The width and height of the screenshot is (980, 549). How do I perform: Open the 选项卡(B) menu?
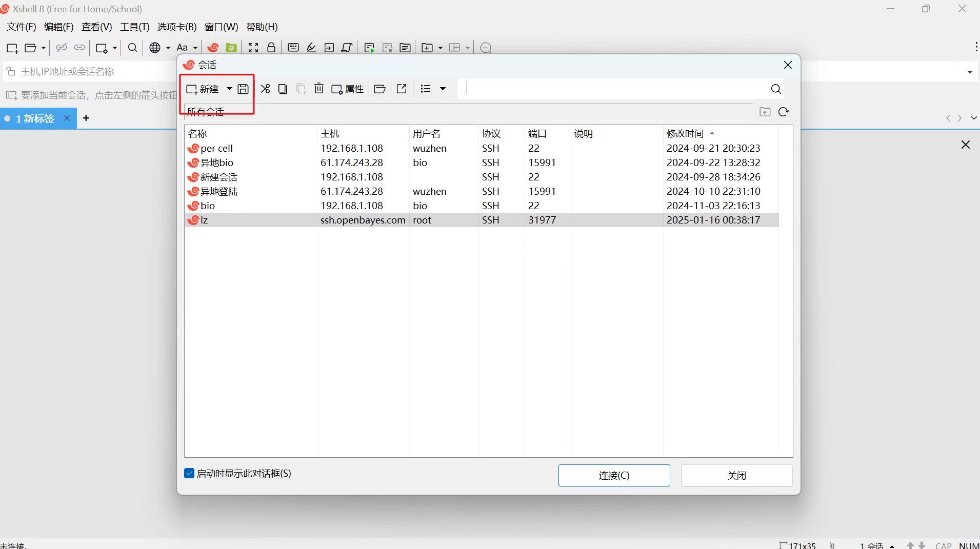[176, 27]
